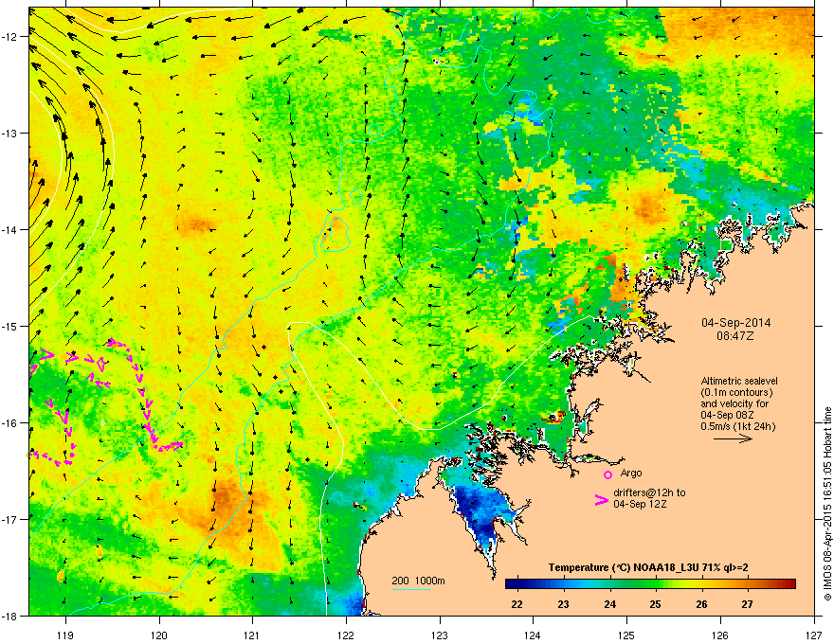Click the date label 04-Sep-2014
Image resolution: width=834 pixels, height=644 pixels.
tap(735, 323)
